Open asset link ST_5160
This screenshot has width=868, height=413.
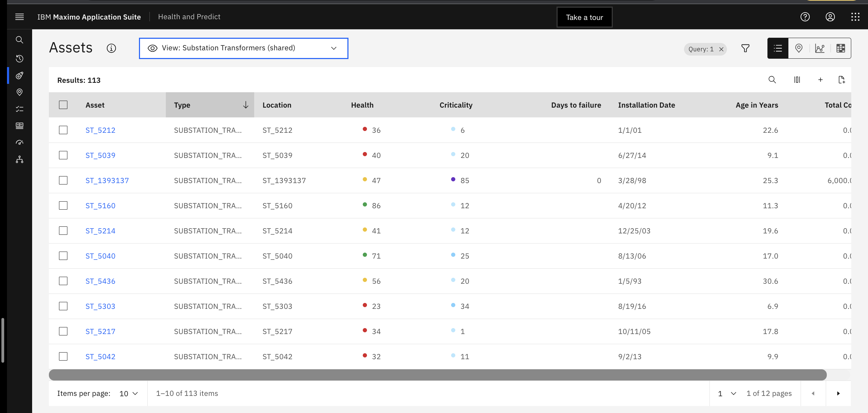click(100, 205)
